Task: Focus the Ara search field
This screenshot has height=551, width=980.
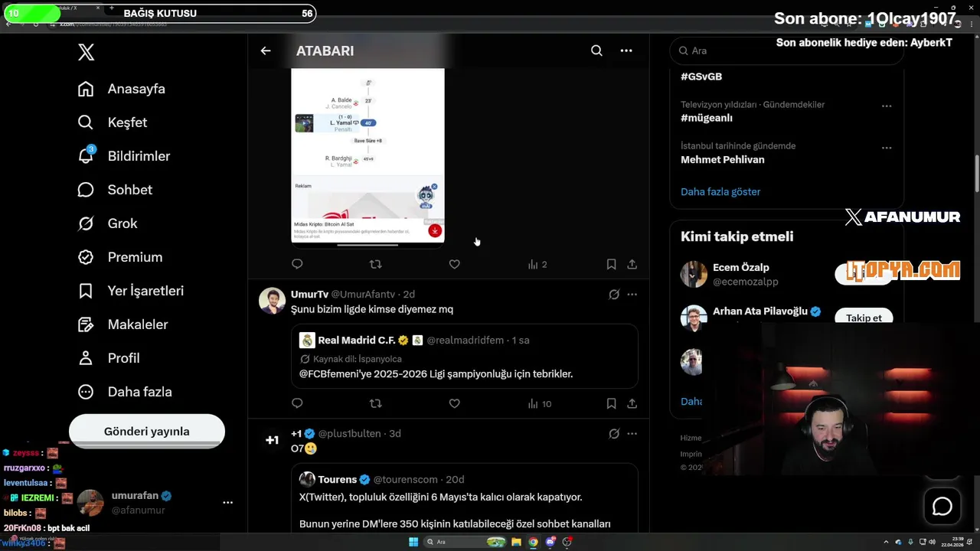Action: click(x=786, y=51)
